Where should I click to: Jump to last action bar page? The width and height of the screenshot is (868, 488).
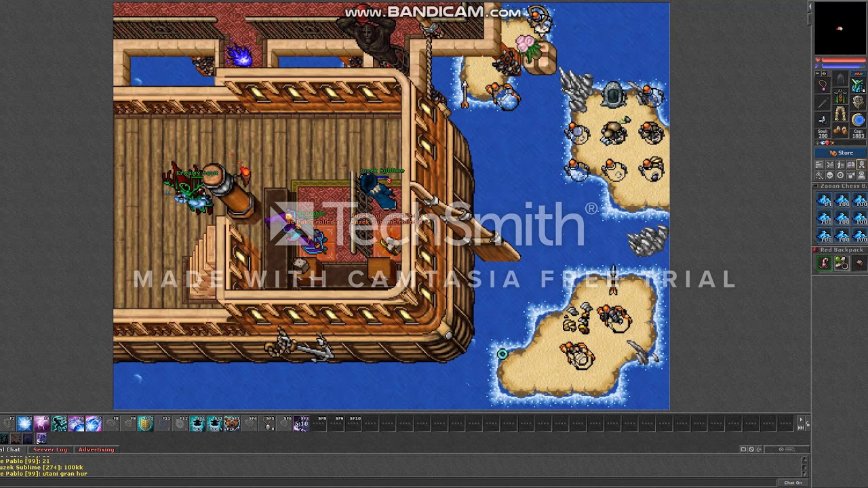pyautogui.click(x=801, y=428)
